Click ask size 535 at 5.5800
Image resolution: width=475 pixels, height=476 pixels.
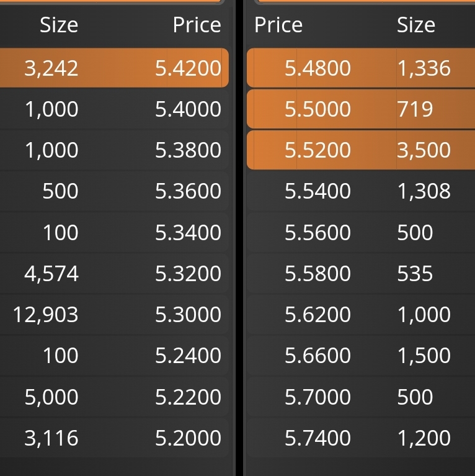(x=415, y=274)
